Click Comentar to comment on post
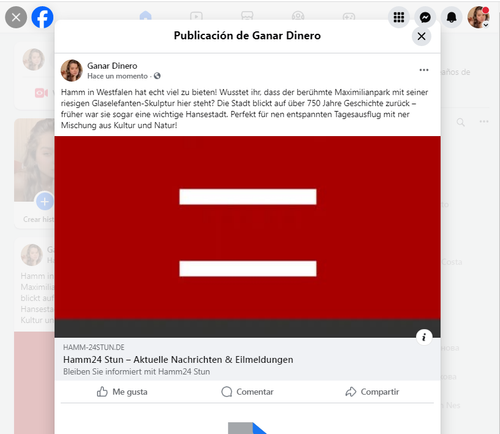Image resolution: width=500 pixels, height=434 pixels. [x=247, y=392]
